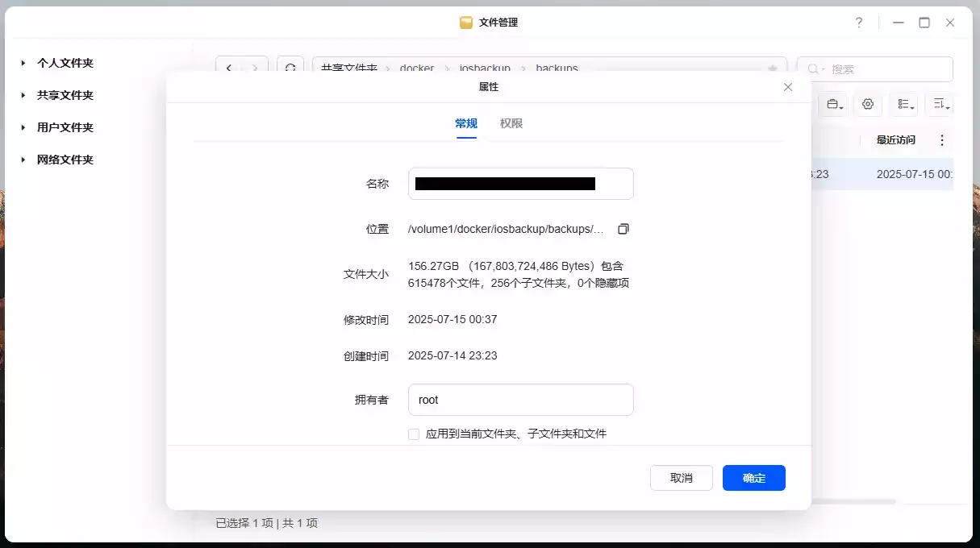Click the refresh folder icon
This screenshot has height=548, width=980.
pyautogui.click(x=290, y=68)
